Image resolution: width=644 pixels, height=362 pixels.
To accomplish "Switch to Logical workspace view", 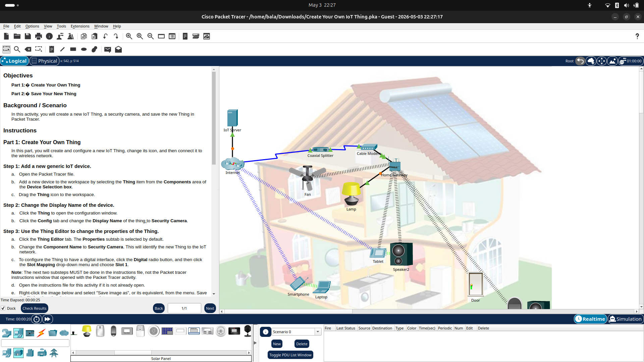I will coord(14,61).
